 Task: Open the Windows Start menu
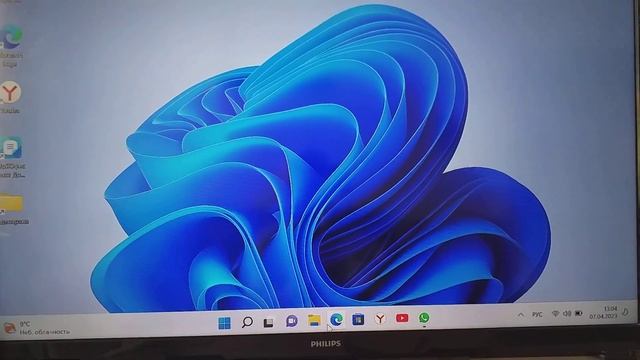pos(224,323)
